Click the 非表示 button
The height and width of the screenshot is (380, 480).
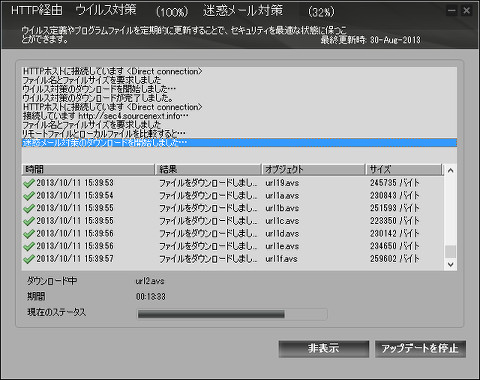tap(324, 349)
